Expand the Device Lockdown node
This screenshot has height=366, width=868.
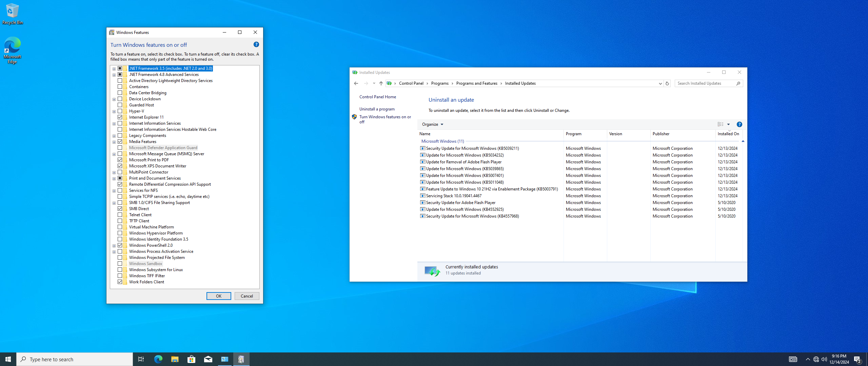(114, 99)
